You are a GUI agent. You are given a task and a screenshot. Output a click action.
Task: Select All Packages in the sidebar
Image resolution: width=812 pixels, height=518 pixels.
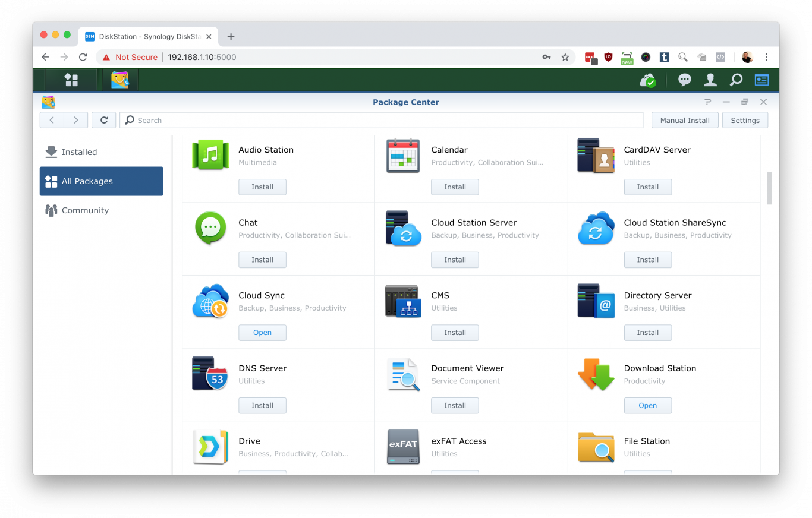point(102,181)
